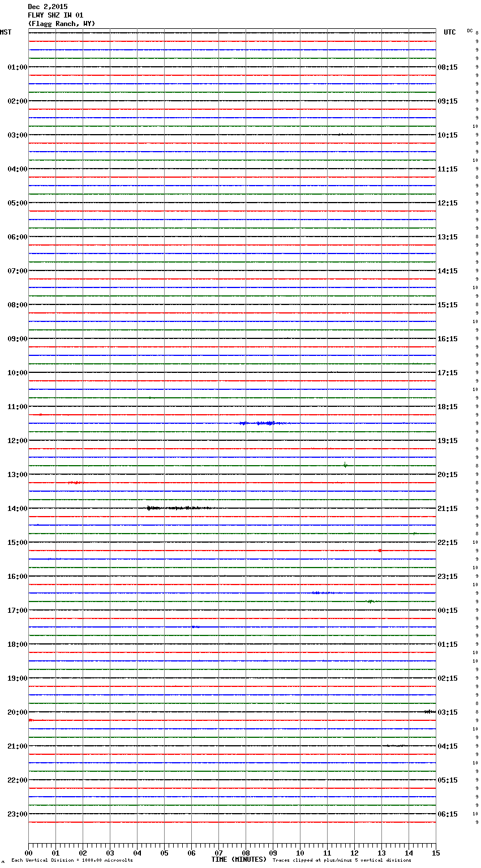Select the station code FLWY SHZ IW 01

point(55,15)
